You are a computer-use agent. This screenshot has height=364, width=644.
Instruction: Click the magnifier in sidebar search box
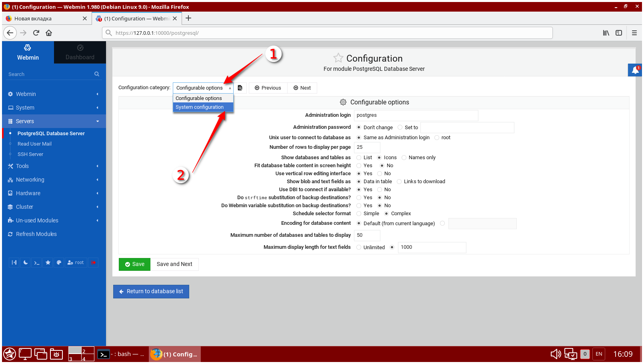[x=97, y=74]
